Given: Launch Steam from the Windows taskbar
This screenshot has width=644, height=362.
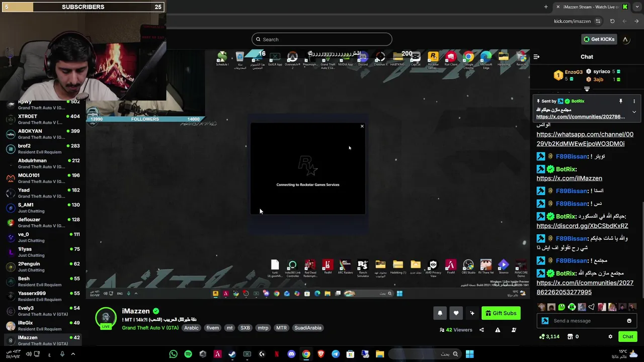Looking at the screenshot, I should [x=232, y=354].
